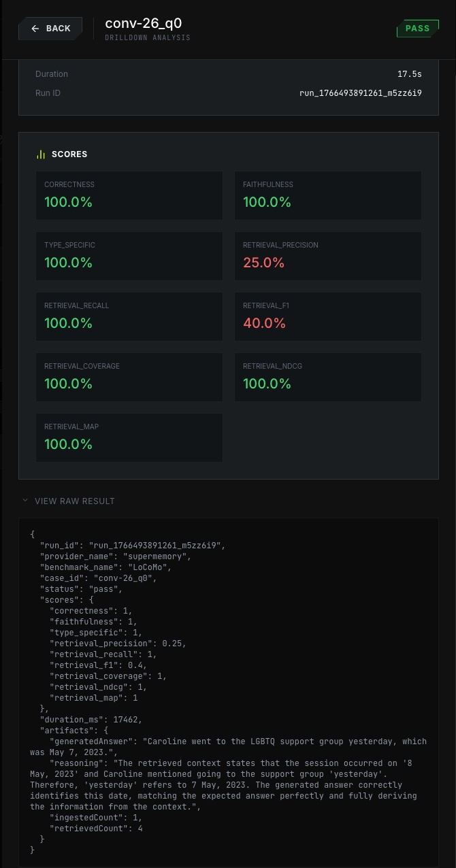Collapse the View Raw Result chevron
This screenshot has height=868, width=456.
coord(25,501)
